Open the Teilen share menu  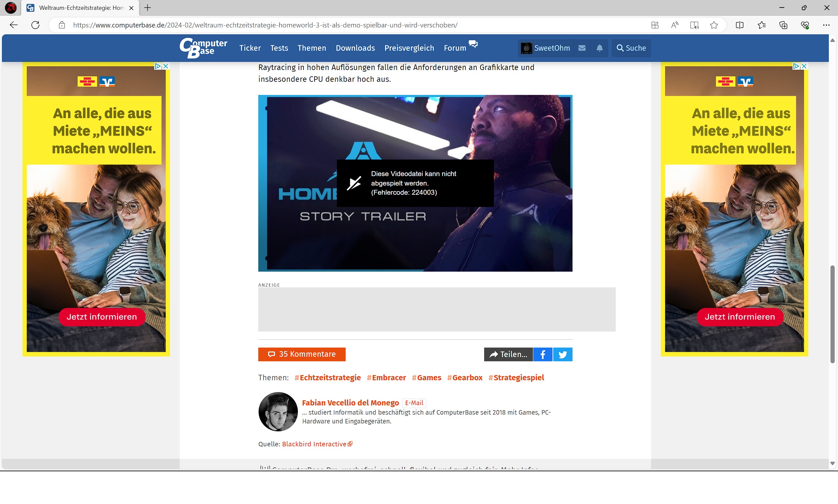(x=508, y=354)
